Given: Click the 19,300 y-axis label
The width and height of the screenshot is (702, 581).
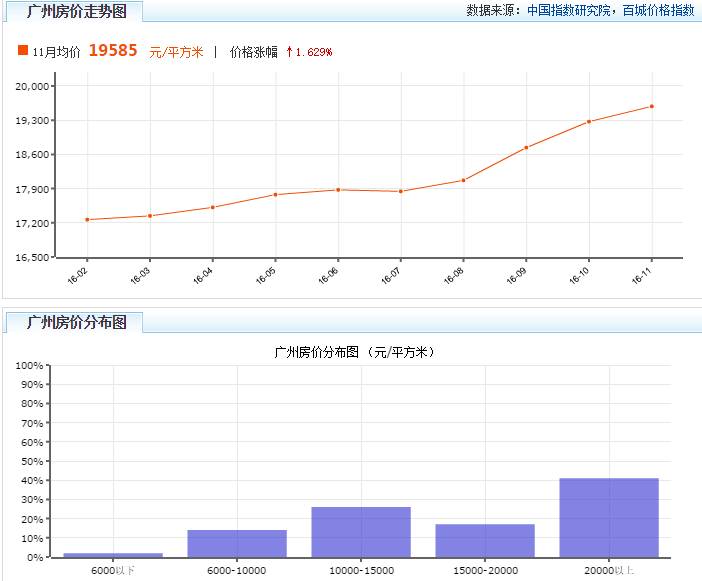Looking at the screenshot, I should coord(32,120).
